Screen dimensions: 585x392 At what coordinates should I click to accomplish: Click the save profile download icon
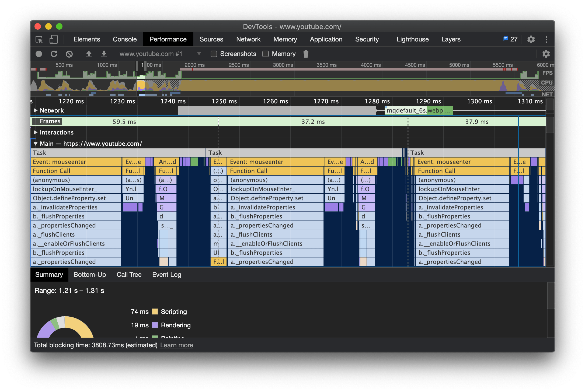[104, 54]
